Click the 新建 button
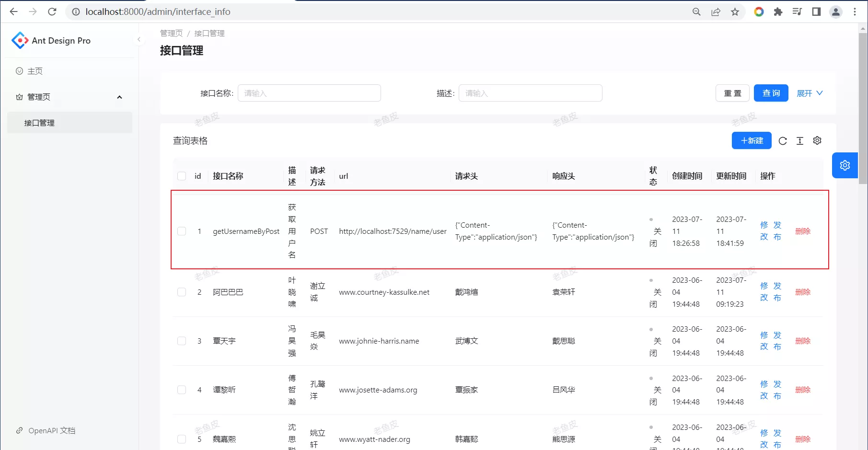The image size is (868, 450). coord(752,140)
